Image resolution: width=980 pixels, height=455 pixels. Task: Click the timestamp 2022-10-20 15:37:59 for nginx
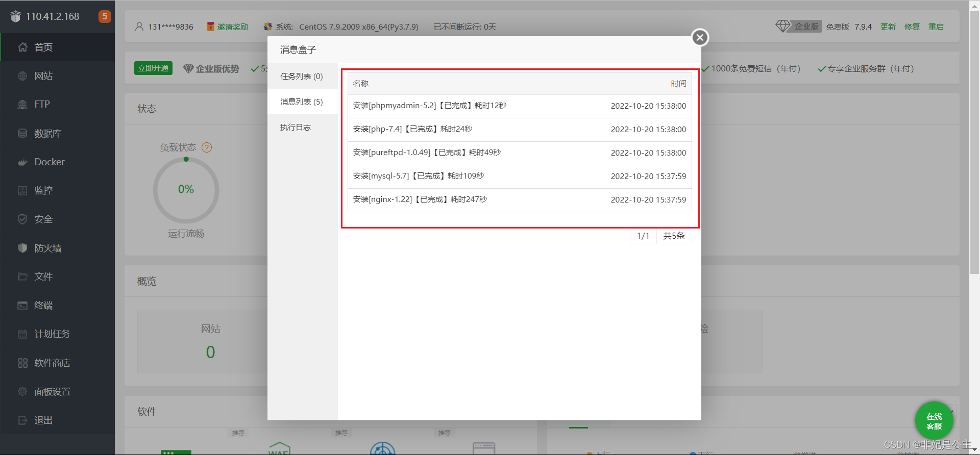[x=648, y=200]
